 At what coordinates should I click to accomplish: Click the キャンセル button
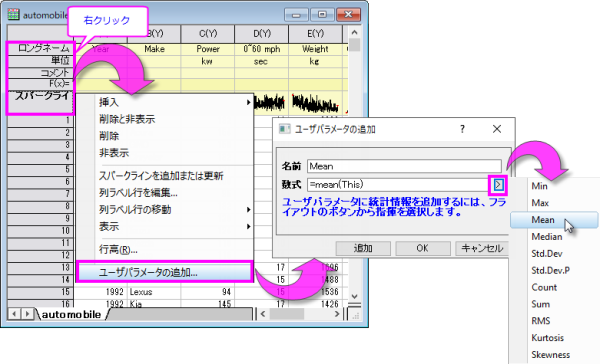482,248
